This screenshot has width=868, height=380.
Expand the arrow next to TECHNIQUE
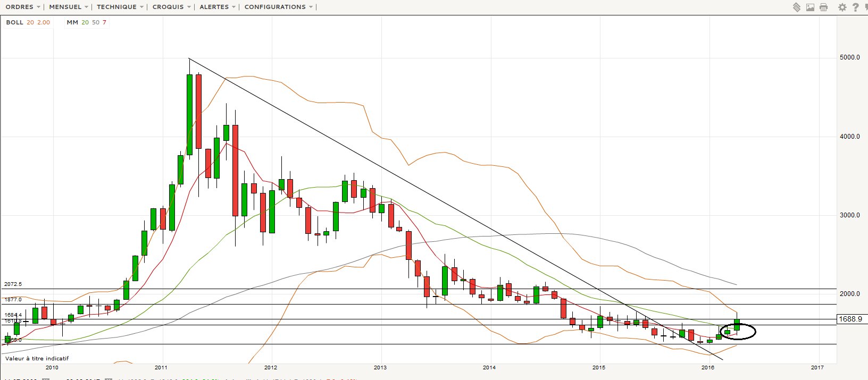(x=142, y=7)
